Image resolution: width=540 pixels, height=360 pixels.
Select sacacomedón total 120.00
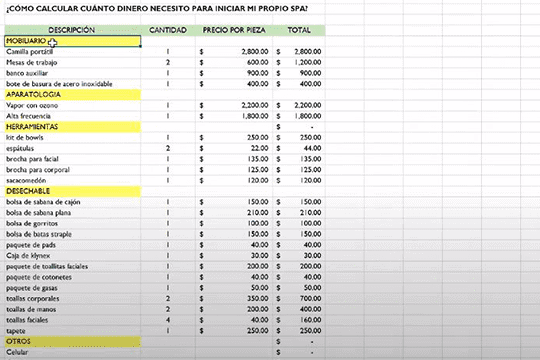299,181
